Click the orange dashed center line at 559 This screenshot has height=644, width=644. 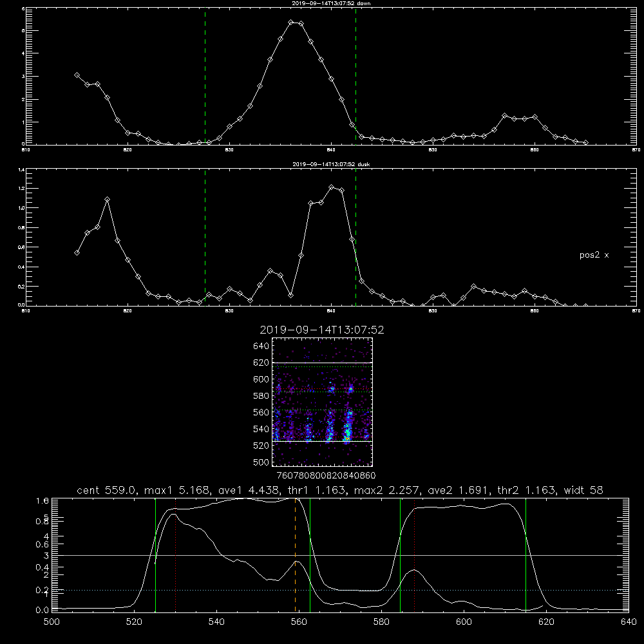point(296,554)
